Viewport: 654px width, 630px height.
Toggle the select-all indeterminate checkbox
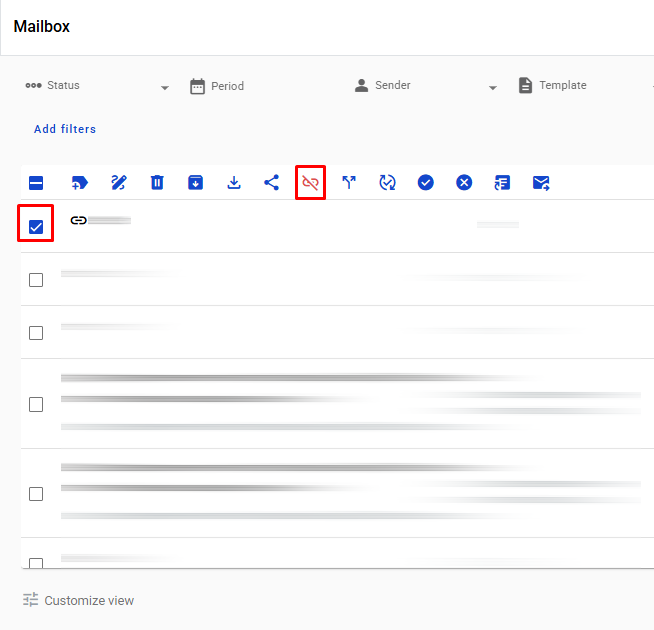(x=36, y=183)
